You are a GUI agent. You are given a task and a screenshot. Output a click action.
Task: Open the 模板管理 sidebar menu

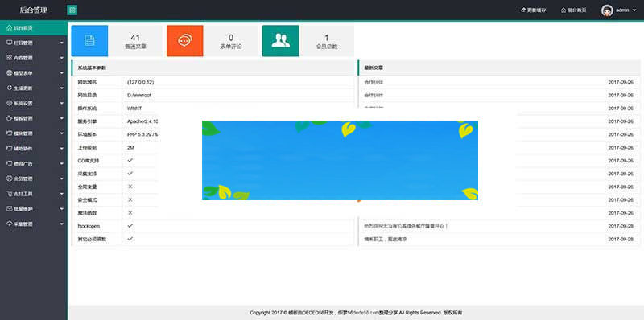[34, 118]
